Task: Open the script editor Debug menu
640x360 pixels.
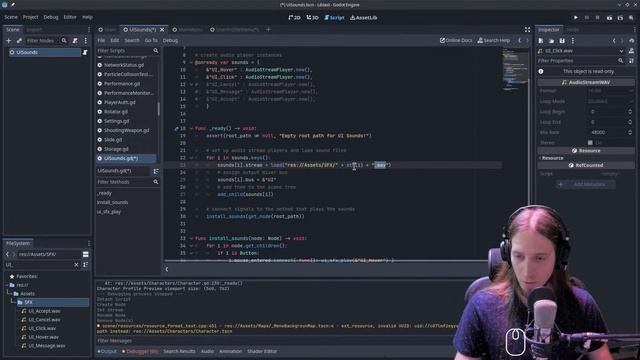Action: (x=170, y=40)
